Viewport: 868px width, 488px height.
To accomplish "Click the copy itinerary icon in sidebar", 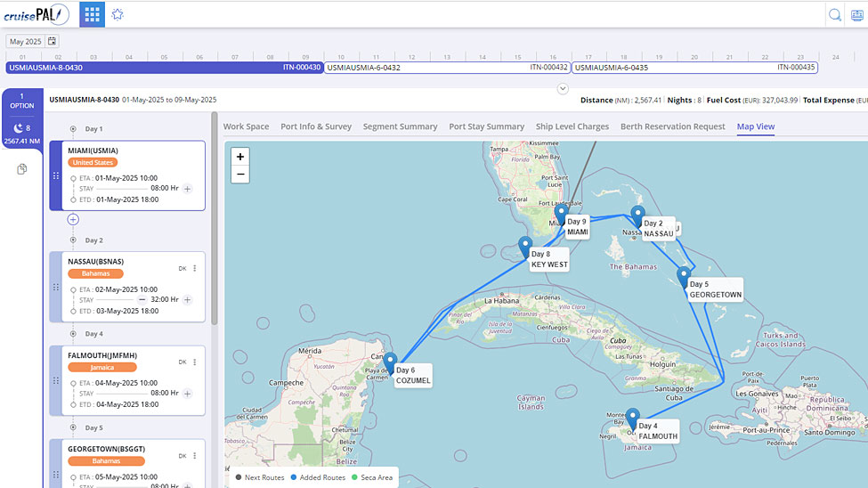I will 22,169.
